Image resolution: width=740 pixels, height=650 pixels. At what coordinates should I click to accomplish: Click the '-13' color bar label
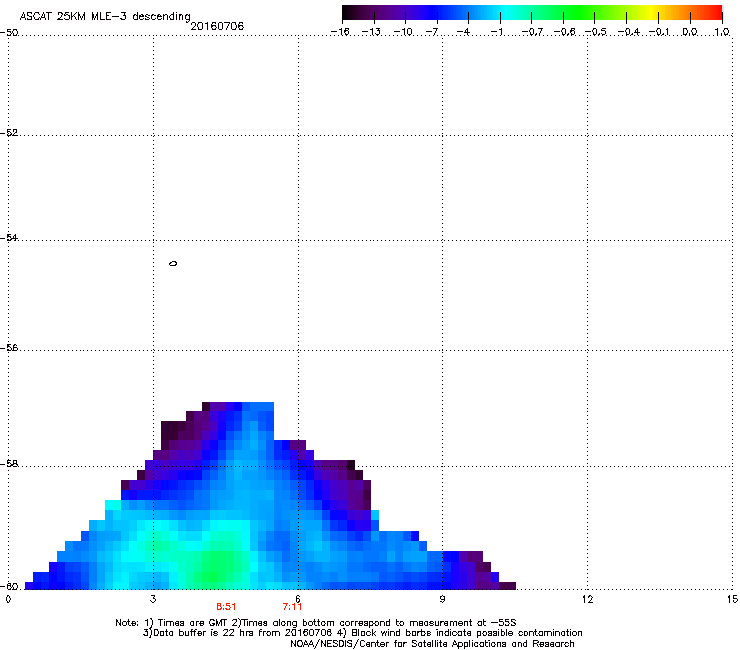pos(371,32)
